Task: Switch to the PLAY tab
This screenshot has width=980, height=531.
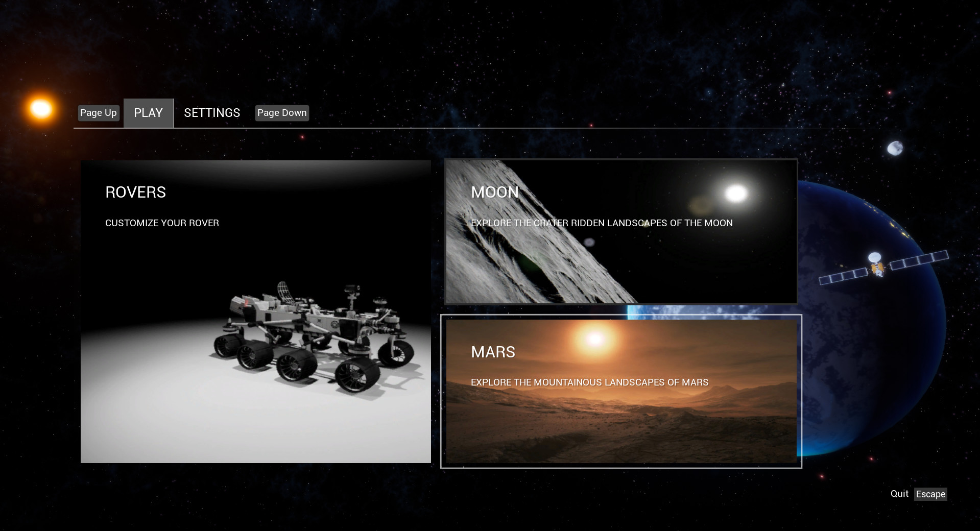Action: 148,113
